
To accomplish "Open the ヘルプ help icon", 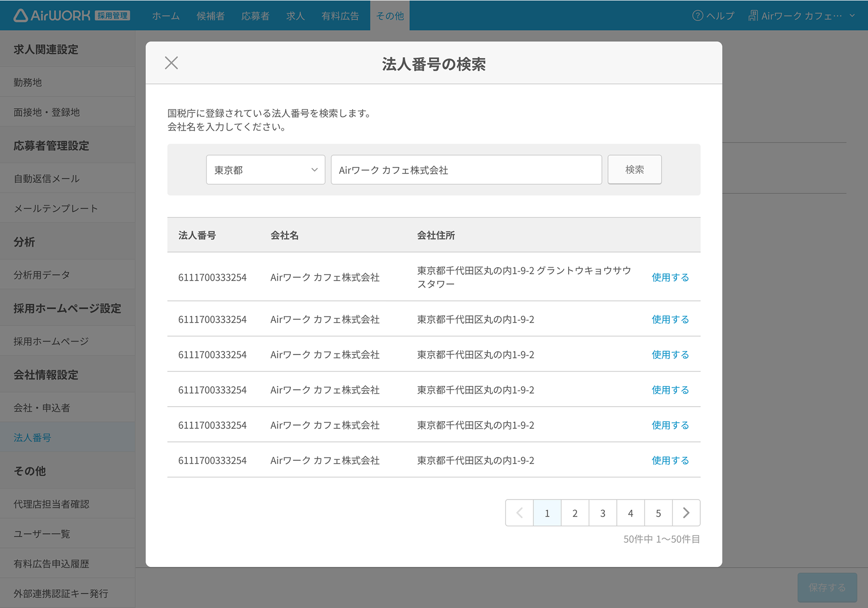I will coord(697,16).
